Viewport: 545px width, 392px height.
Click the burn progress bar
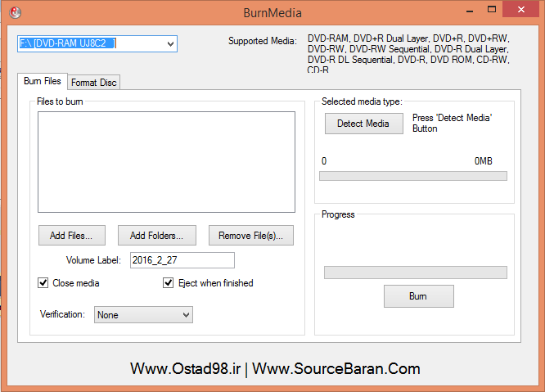(x=415, y=273)
